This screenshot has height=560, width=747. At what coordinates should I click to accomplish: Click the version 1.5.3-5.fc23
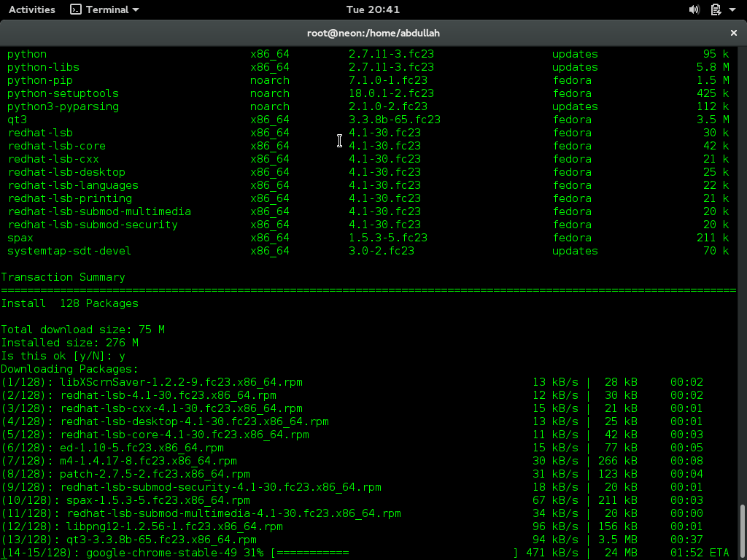(388, 238)
